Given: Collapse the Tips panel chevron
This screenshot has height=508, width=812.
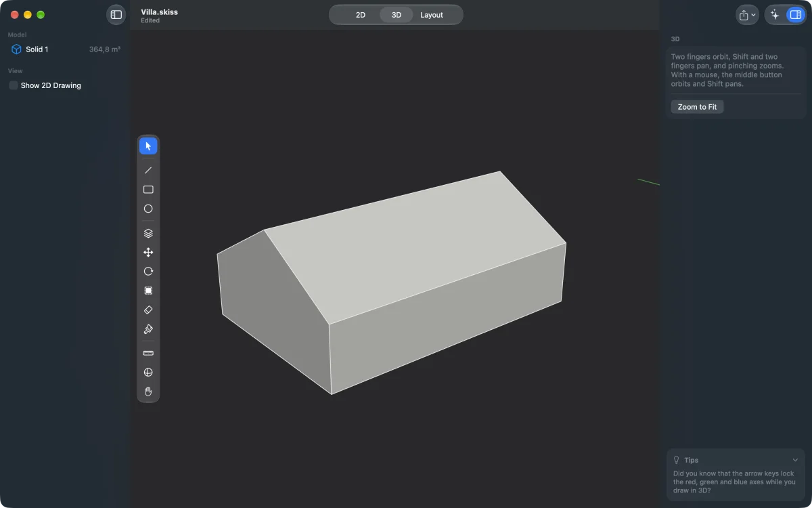Looking at the screenshot, I should 795,460.
